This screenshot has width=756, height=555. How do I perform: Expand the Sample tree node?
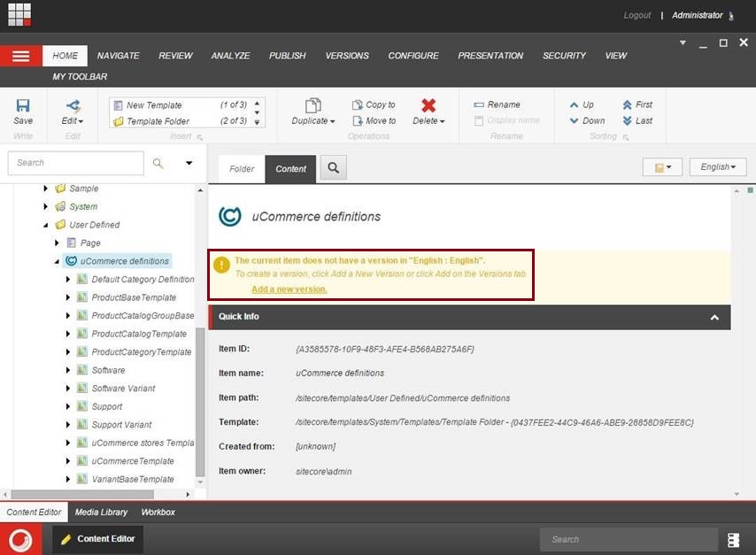click(46, 189)
